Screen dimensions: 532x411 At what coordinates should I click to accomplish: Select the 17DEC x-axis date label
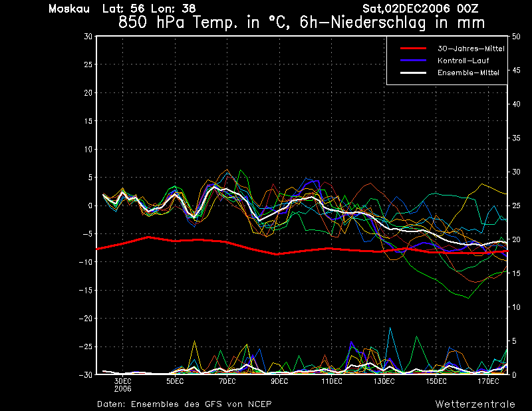click(x=488, y=381)
